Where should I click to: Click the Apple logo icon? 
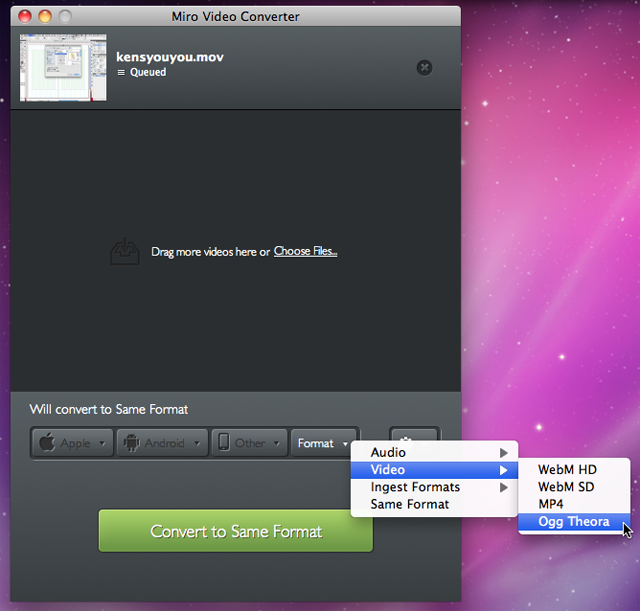point(47,443)
